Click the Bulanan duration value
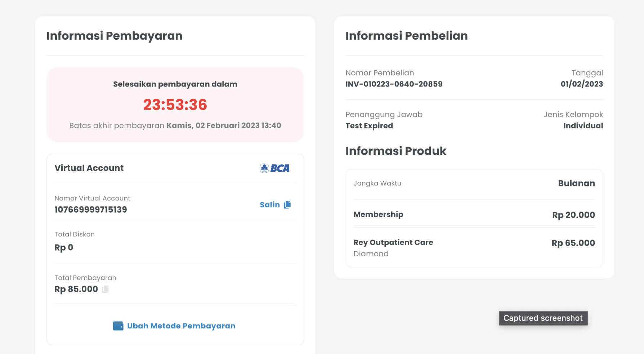This screenshot has width=644, height=354. click(576, 183)
